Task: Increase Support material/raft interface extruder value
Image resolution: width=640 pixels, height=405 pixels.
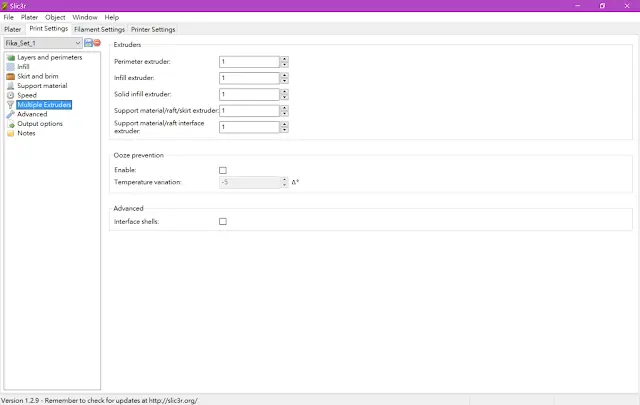Action: point(284,125)
